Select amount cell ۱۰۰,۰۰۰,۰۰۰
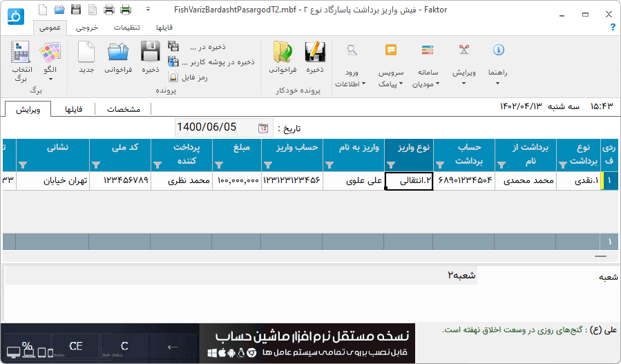 [237, 181]
